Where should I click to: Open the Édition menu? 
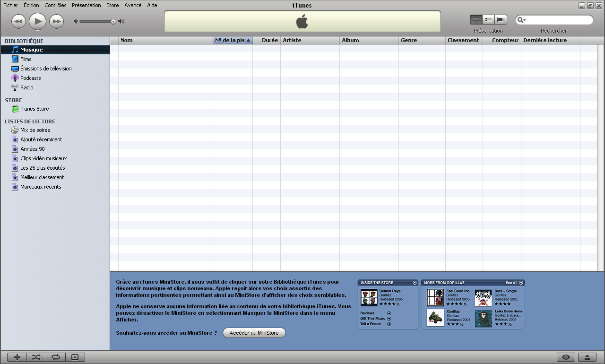click(31, 5)
